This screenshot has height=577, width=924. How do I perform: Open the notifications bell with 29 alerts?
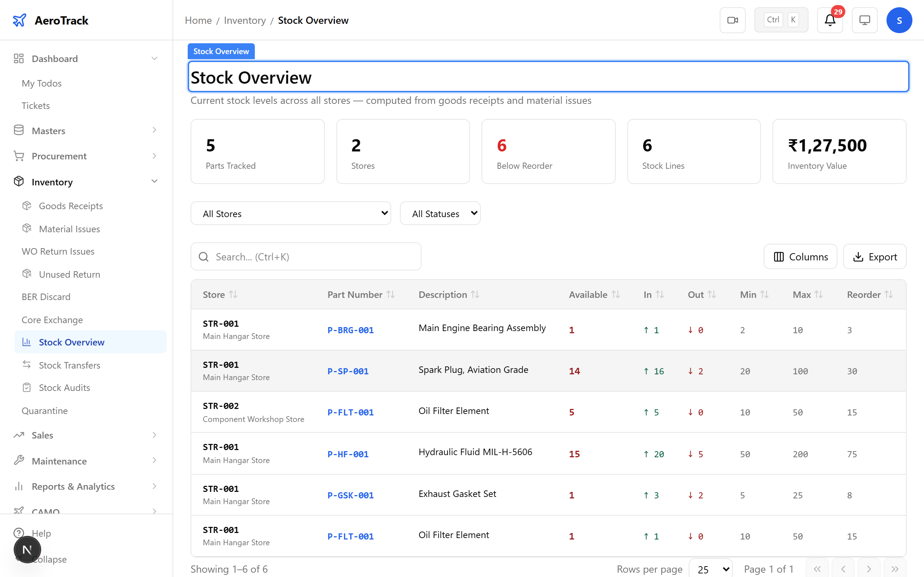coord(830,20)
